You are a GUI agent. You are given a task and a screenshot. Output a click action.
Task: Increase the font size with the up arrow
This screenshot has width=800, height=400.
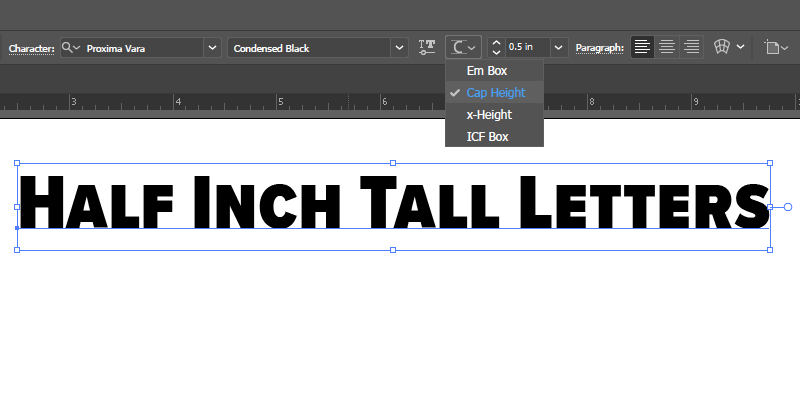496,43
